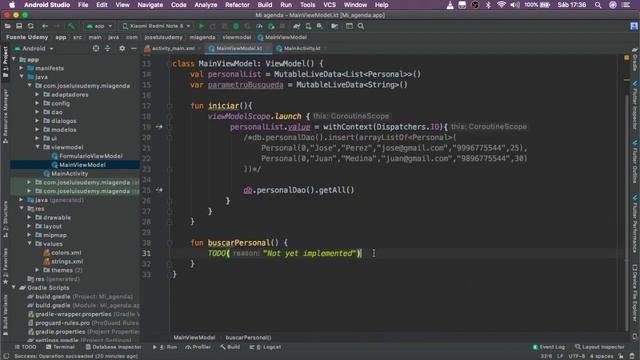This screenshot has width=640, height=360.
Task: Open the Layout Inspector
Action: click(x=600, y=347)
